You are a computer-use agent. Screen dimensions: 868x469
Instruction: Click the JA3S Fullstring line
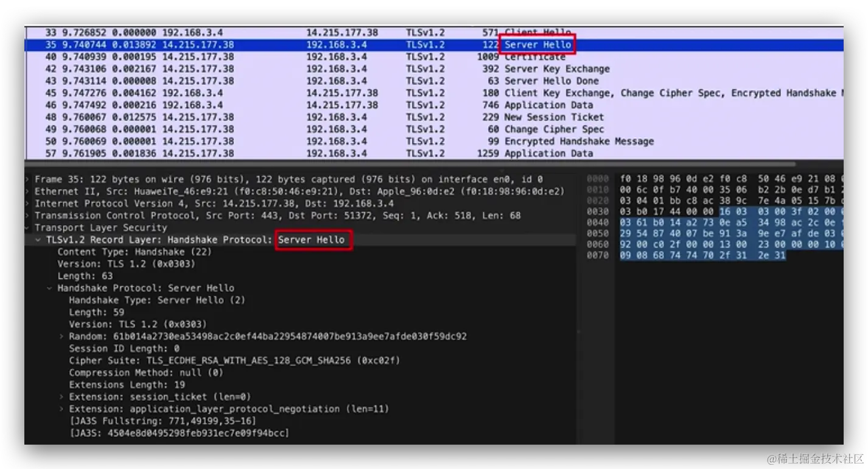163,421
